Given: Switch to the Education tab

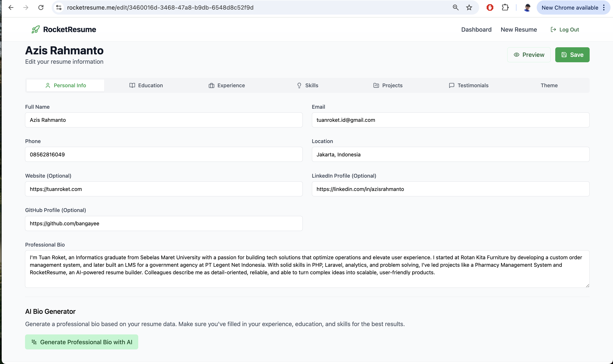Looking at the screenshot, I should [146, 85].
